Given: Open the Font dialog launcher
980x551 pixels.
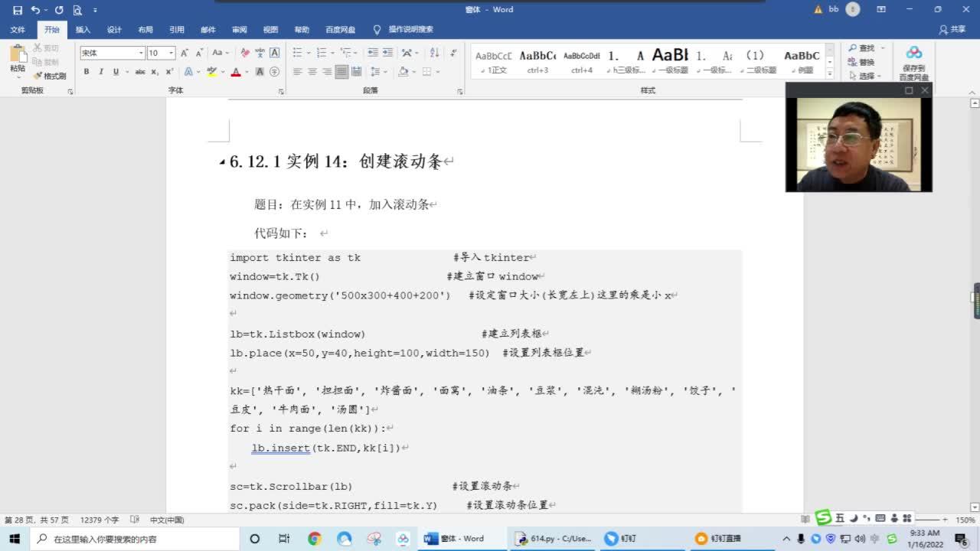Looking at the screenshot, I should click(x=281, y=91).
